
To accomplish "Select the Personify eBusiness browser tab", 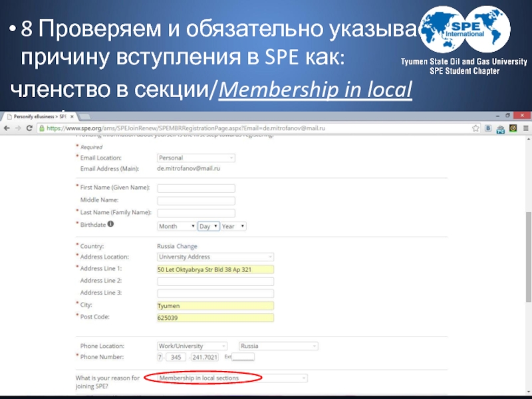I will pos(39,116).
